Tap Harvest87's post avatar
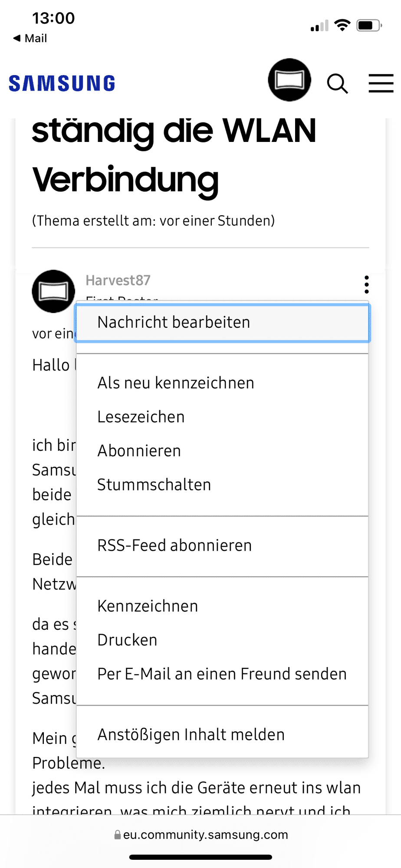The image size is (401, 868). coord(53,291)
